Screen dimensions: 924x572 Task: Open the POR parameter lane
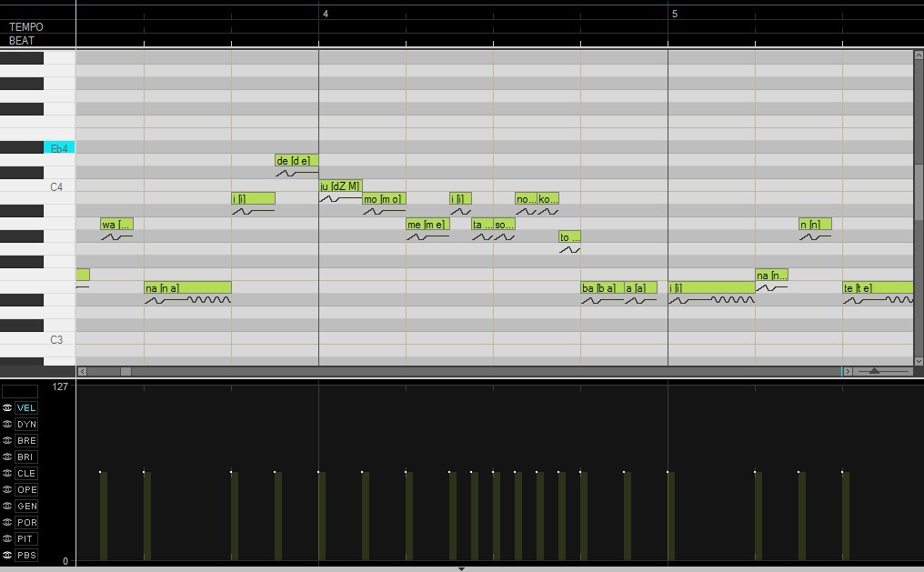point(26,523)
